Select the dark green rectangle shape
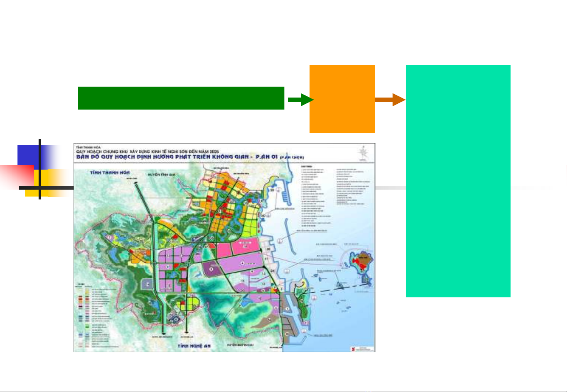The width and height of the screenshot is (567, 392). point(181,98)
